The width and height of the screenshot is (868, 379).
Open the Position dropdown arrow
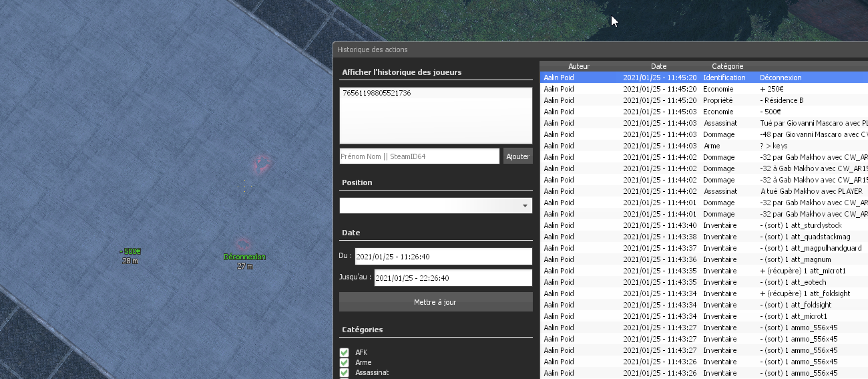point(525,206)
